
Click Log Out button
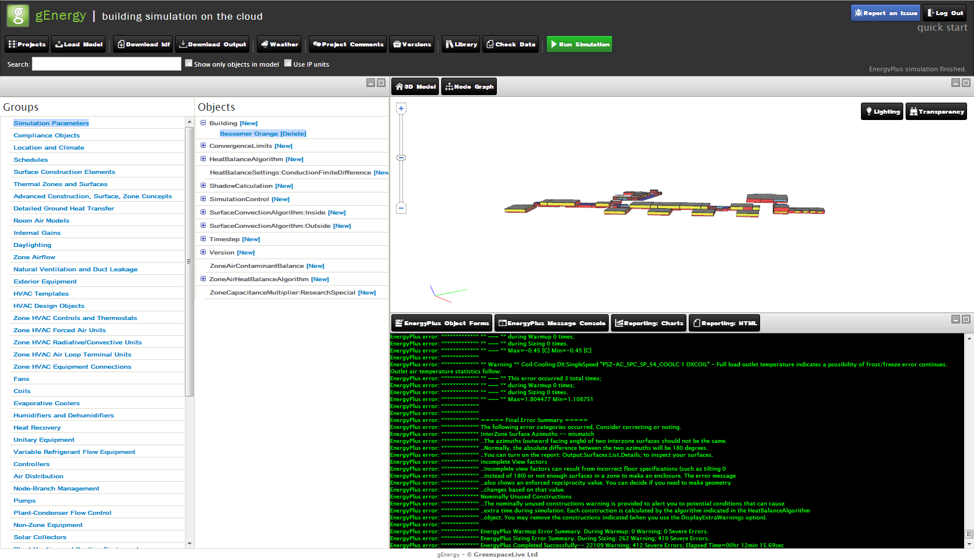pos(945,13)
